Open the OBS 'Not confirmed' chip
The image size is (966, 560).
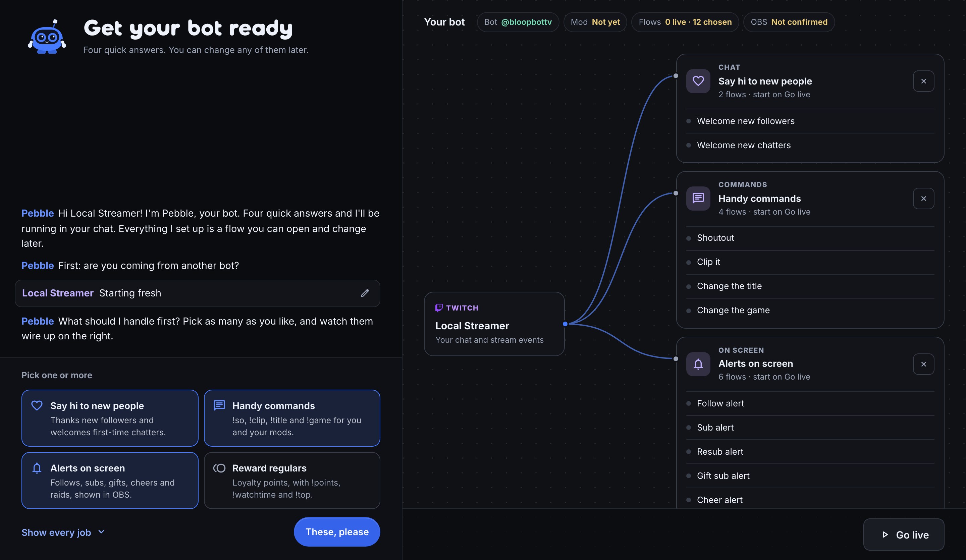coord(789,22)
